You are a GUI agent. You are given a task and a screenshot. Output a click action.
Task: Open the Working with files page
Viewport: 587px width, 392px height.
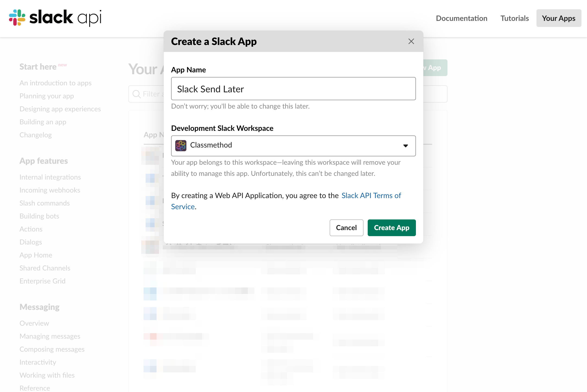point(47,375)
